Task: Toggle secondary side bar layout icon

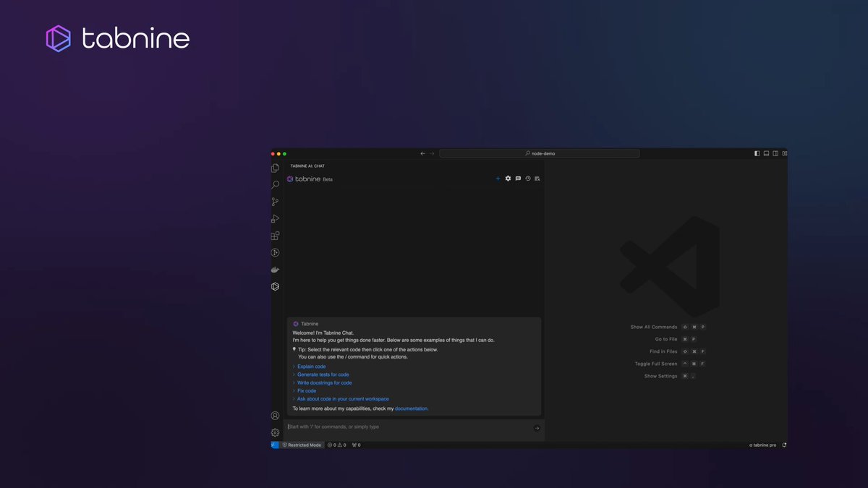Action: point(775,153)
